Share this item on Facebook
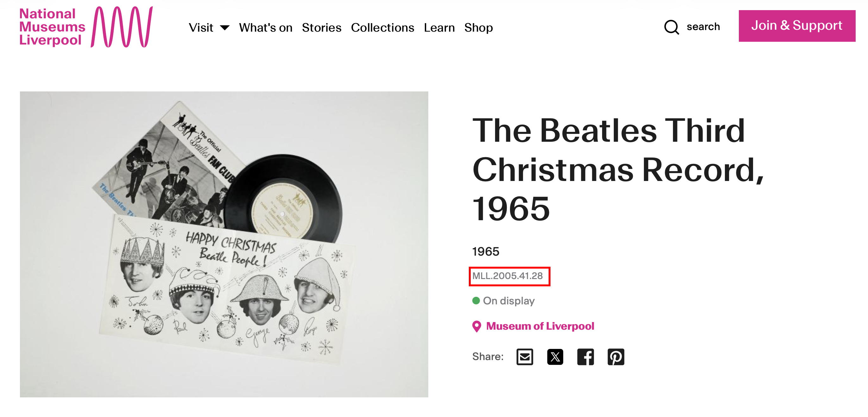Screen dimensions: 868x417 point(585,357)
